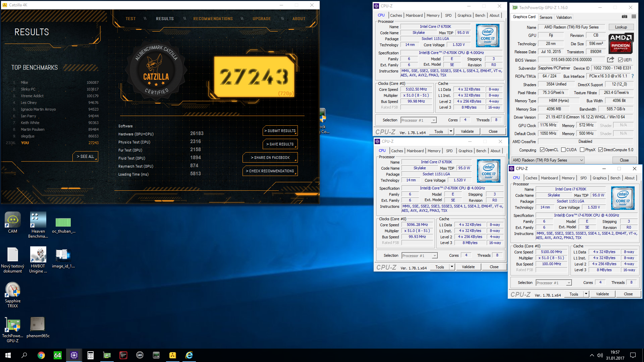Open HWBOT Unigine desktop shortcut
Viewport: 644px width, 362px height.
click(38, 260)
